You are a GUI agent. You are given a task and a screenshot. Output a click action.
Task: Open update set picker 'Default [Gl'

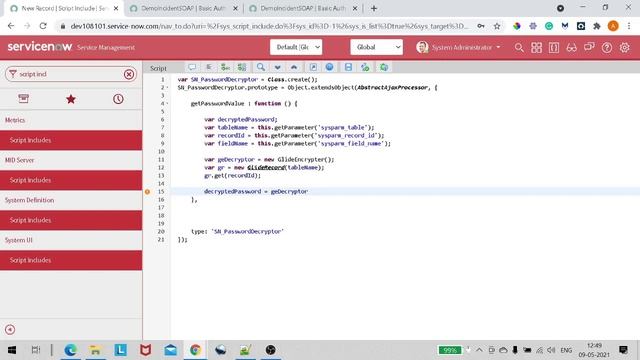point(296,47)
